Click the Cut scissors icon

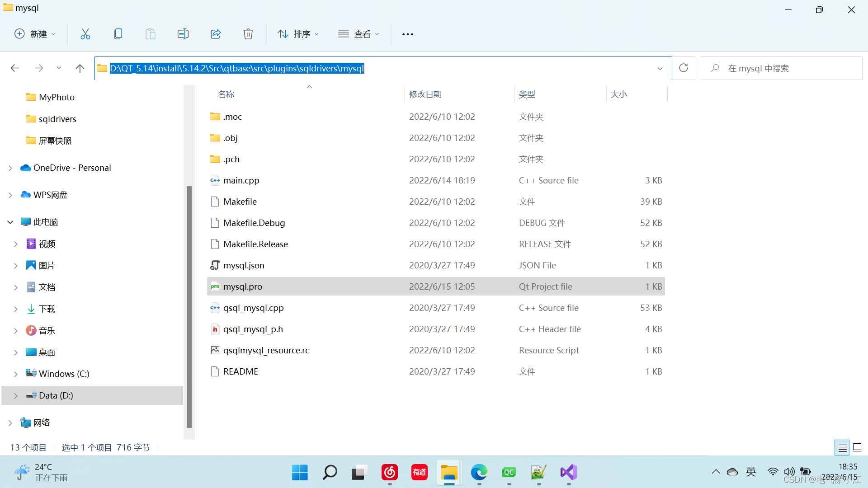(x=85, y=34)
